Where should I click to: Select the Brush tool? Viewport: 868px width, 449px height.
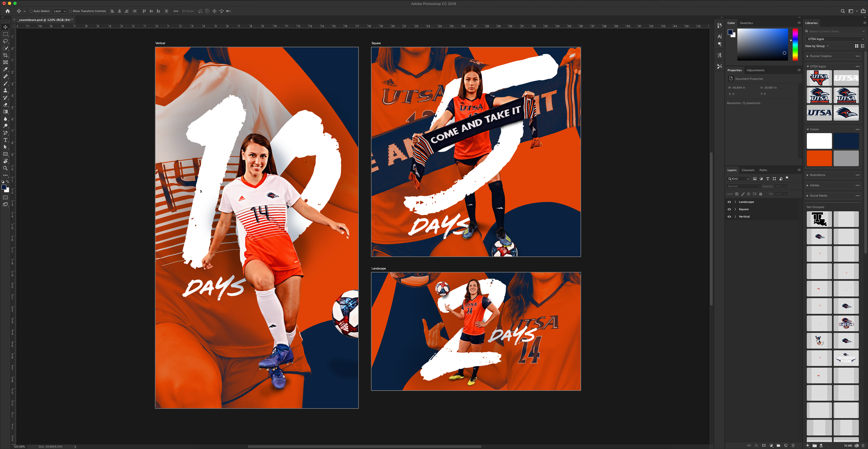tap(6, 83)
